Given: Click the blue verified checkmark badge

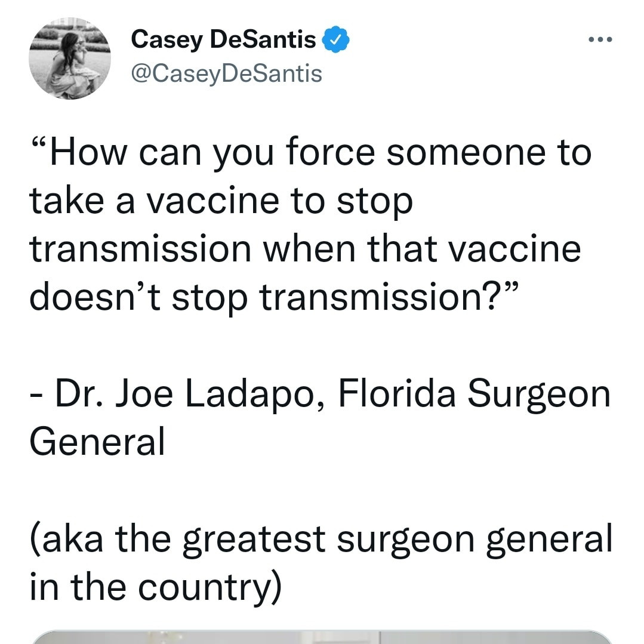Looking at the screenshot, I should pos(335,39).
